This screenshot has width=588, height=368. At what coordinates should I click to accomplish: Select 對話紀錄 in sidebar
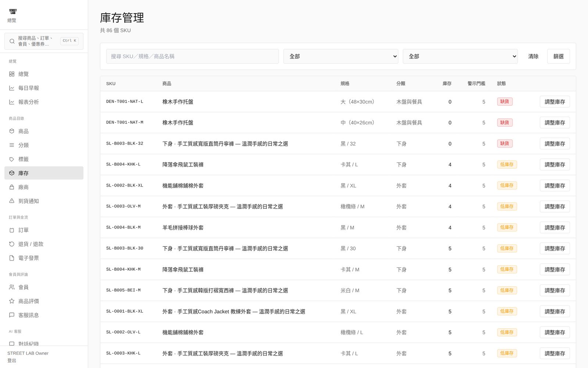[44, 343]
